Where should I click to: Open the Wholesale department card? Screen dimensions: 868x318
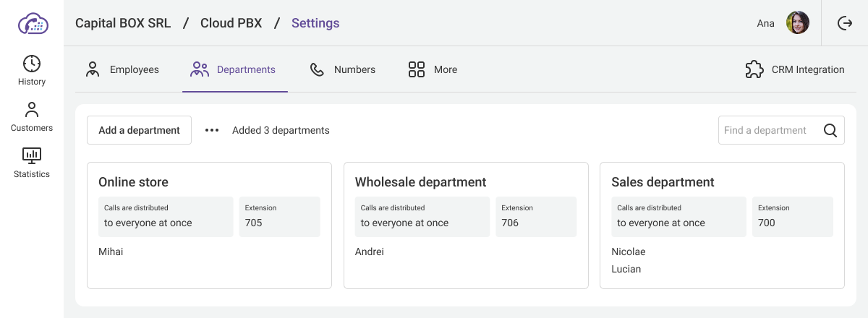coord(420,182)
